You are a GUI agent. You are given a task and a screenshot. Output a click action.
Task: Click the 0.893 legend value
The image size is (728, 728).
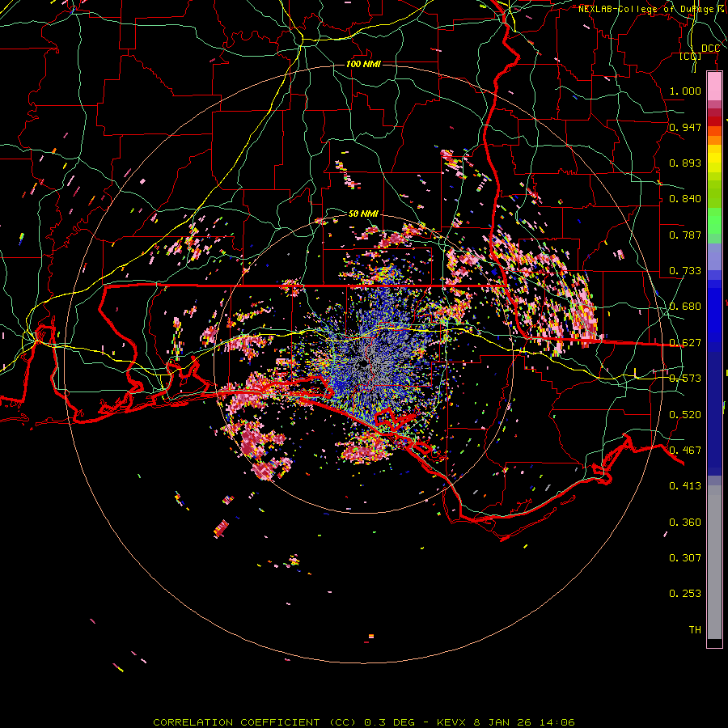coord(685,163)
